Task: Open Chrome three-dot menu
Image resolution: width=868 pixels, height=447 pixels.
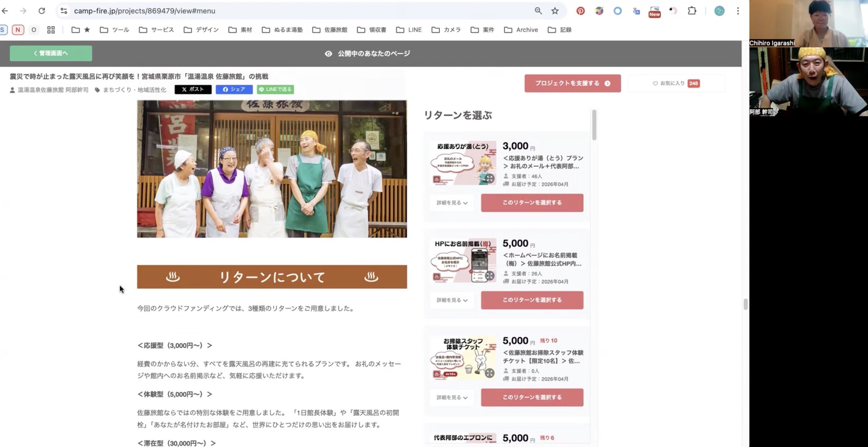Action: tap(738, 11)
